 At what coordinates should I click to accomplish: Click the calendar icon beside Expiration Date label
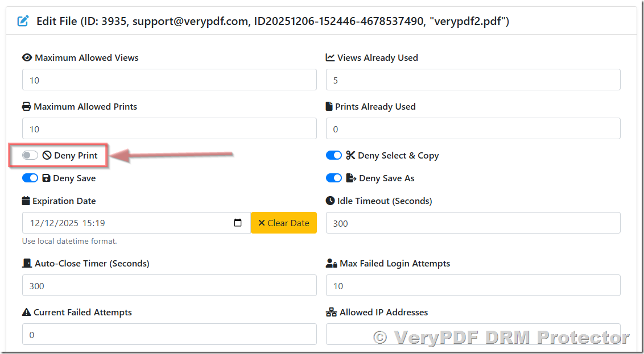click(26, 201)
